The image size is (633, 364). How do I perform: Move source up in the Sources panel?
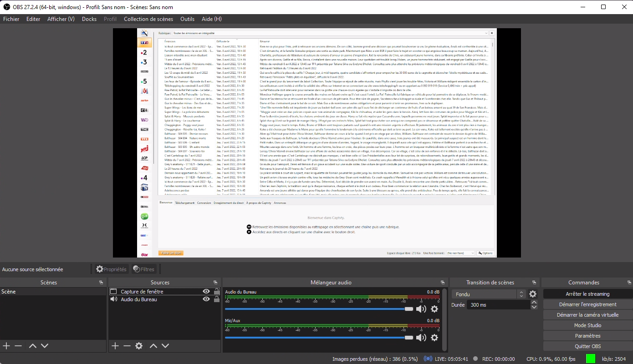click(x=153, y=346)
